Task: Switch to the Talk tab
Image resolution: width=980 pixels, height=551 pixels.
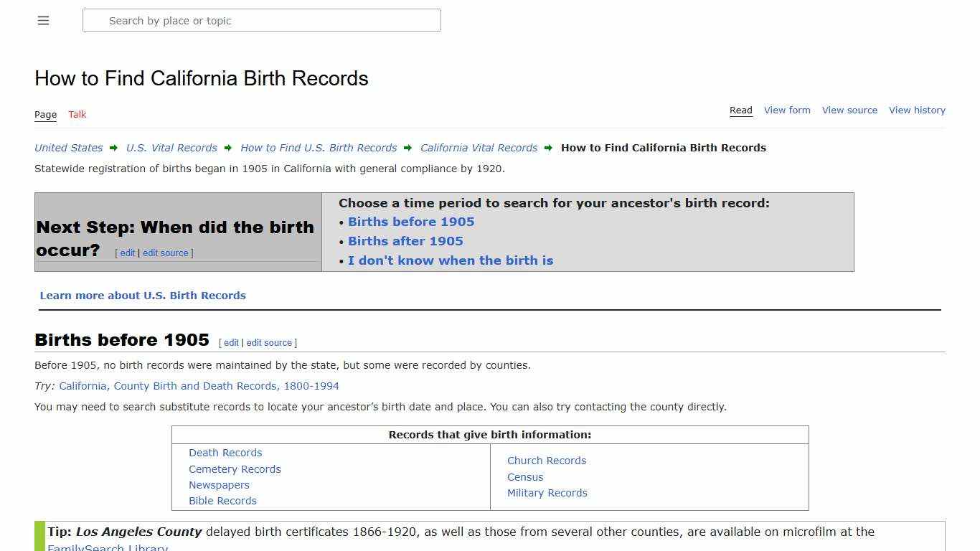Action: [77, 114]
